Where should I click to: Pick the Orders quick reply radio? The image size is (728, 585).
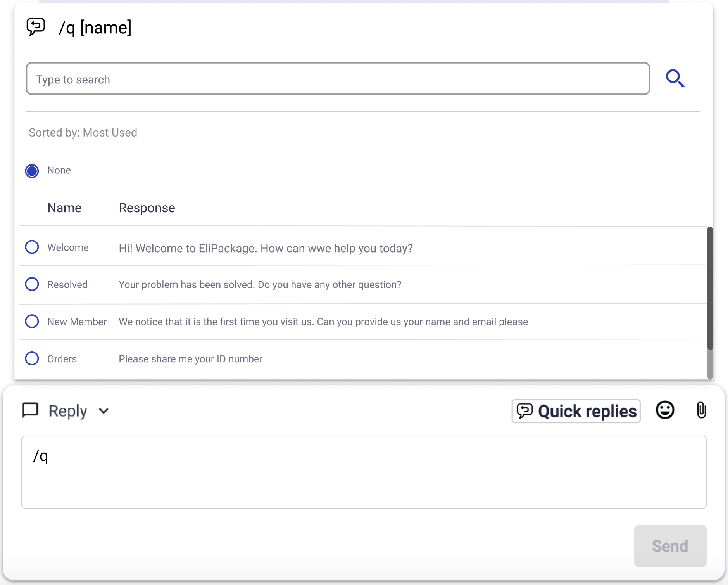point(32,358)
